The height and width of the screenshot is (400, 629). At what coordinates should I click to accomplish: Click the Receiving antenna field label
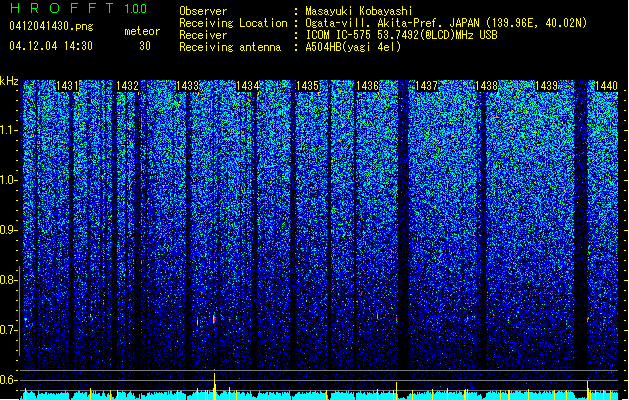[230, 47]
